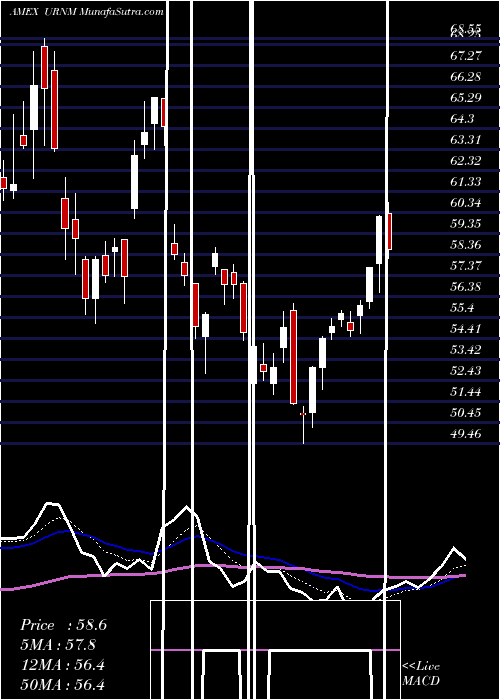500x700 pixels.
Task: Click the 63.31 price axis label
Action: [466, 140]
